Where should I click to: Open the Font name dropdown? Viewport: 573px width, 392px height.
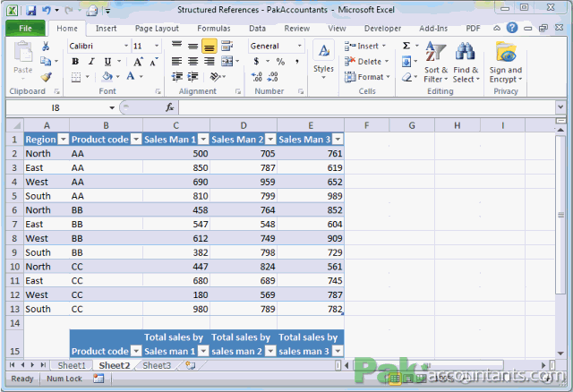[x=126, y=46]
